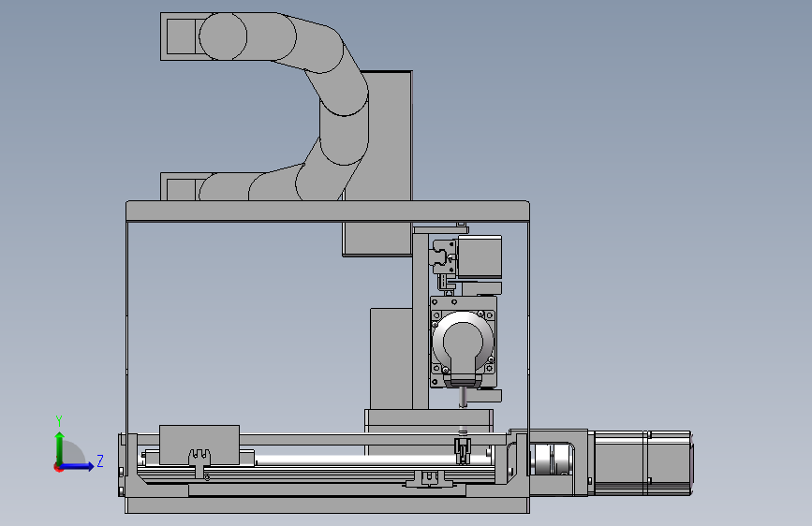Select the horizontal top plate of the frame
This screenshot has height=526, width=812.
[327, 212]
